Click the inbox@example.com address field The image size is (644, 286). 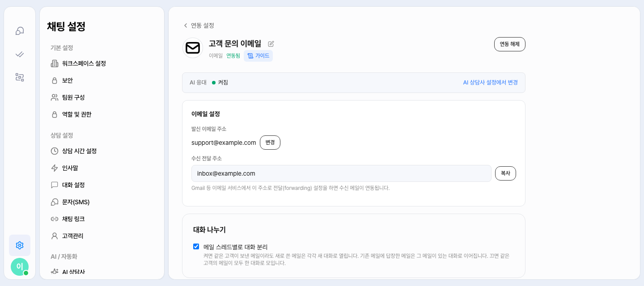[x=341, y=173]
